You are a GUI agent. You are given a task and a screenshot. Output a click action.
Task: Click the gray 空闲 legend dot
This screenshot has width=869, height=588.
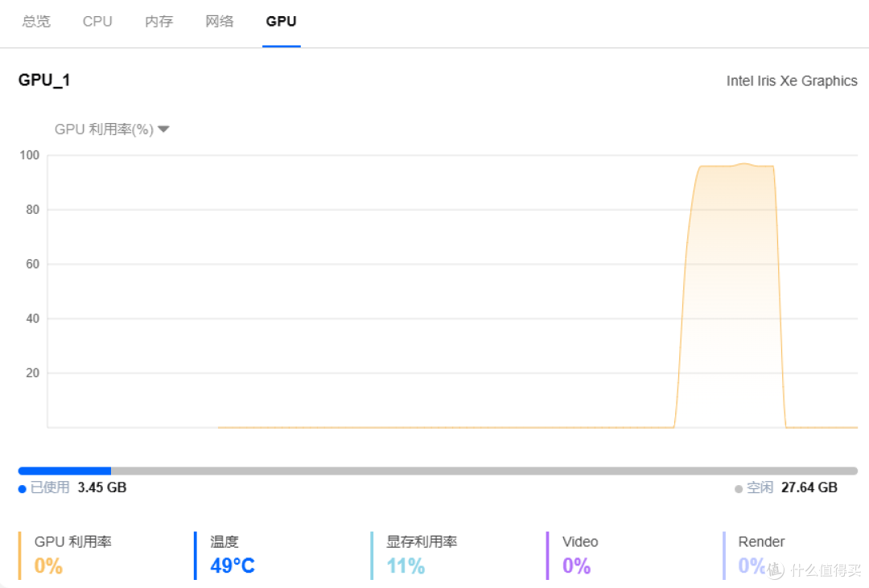[738, 489]
